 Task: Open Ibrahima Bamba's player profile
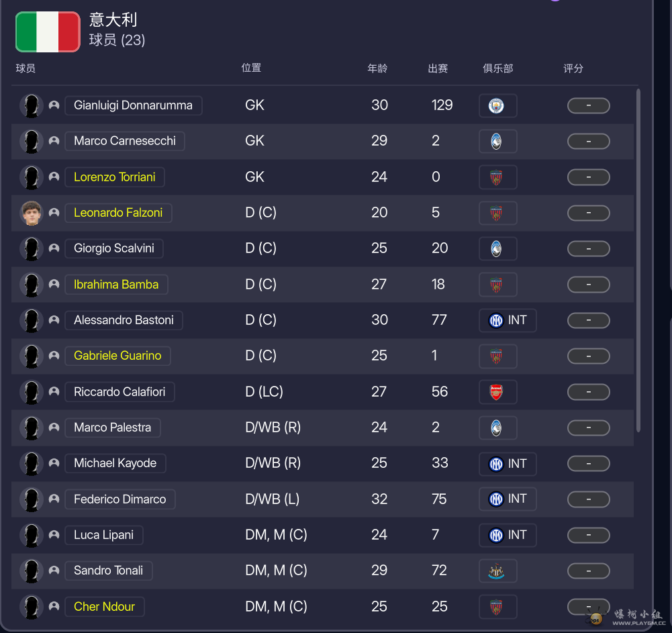point(116,285)
